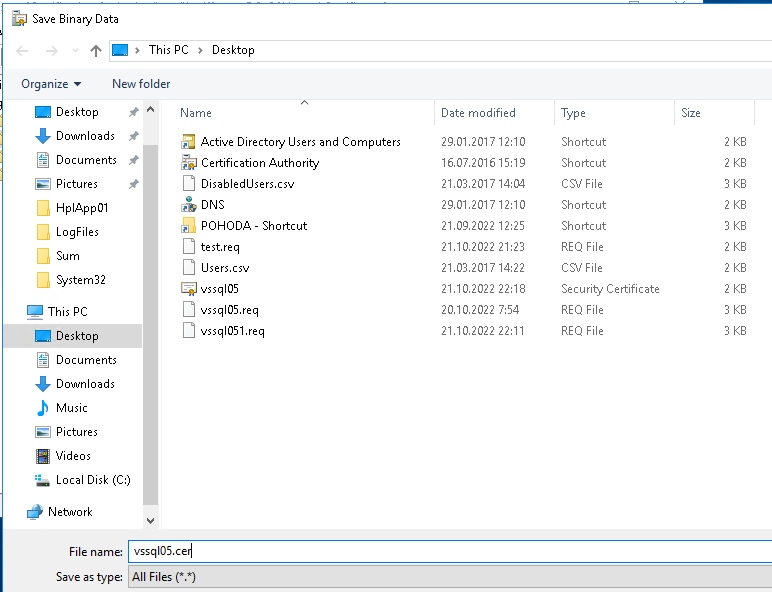Sort files by Type column header
772x592 pixels.
tap(573, 113)
